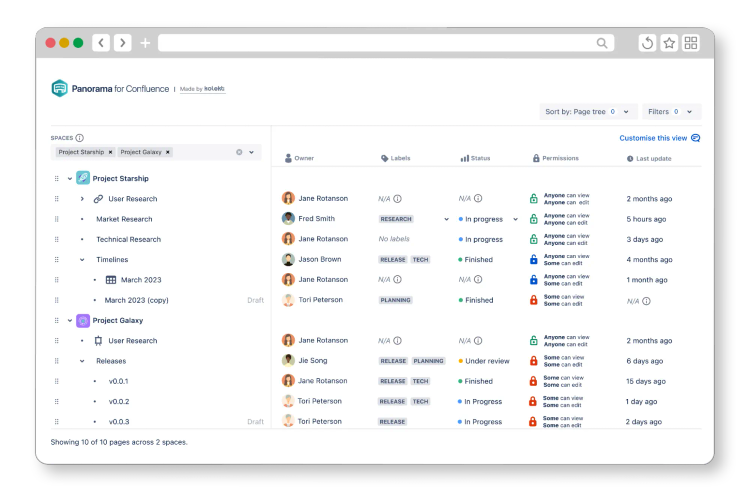This screenshot has width=750, height=492.
Task: Collapse the Project Starship tree
Action: [70, 178]
